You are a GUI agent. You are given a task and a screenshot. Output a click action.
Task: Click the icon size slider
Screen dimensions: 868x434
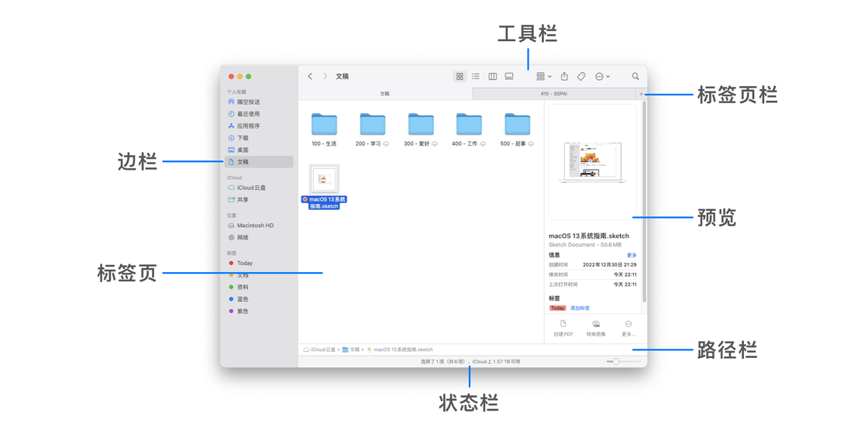(616, 362)
